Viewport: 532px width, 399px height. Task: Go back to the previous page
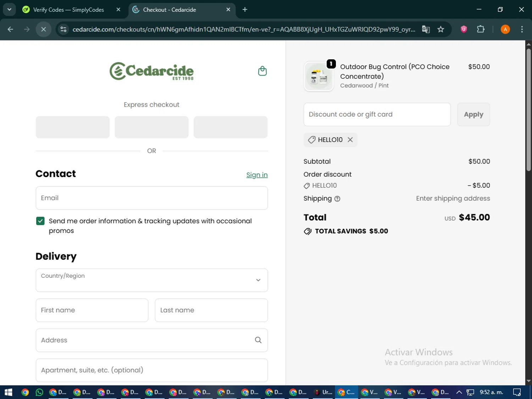point(10,29)
